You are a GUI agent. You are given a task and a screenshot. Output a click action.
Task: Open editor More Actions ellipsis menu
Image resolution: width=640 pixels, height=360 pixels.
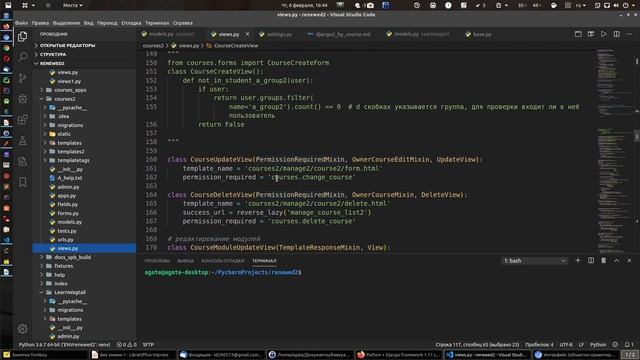629,34
